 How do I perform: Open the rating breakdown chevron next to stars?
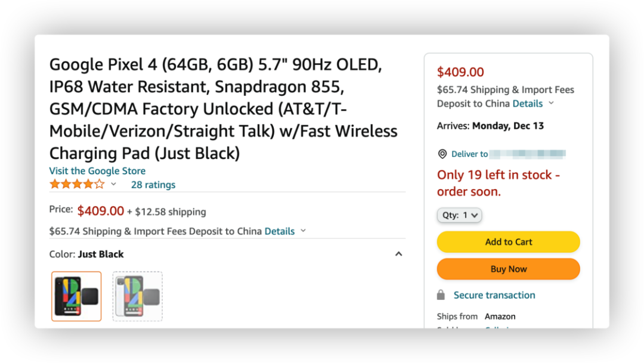(x=113, y=184)
